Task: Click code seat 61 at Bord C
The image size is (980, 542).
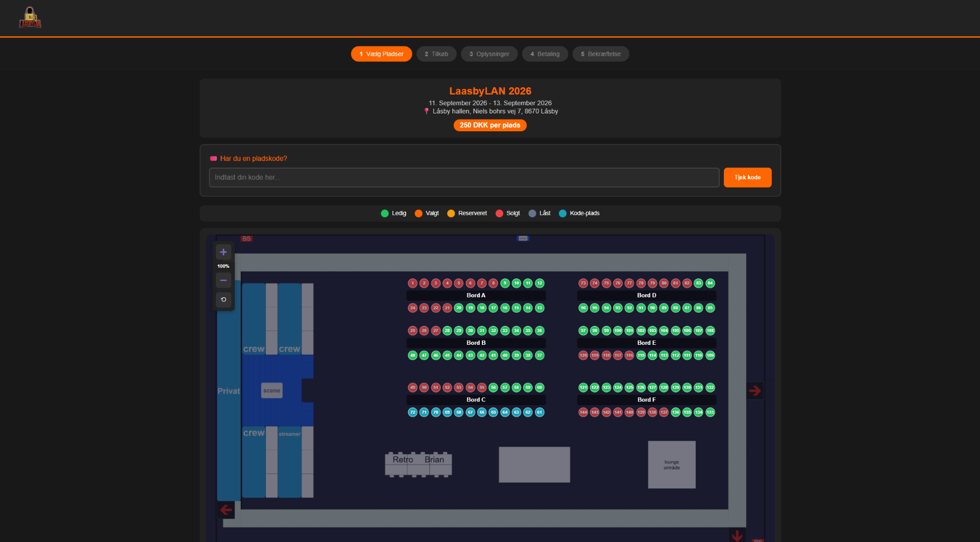Action: (540, 412)
